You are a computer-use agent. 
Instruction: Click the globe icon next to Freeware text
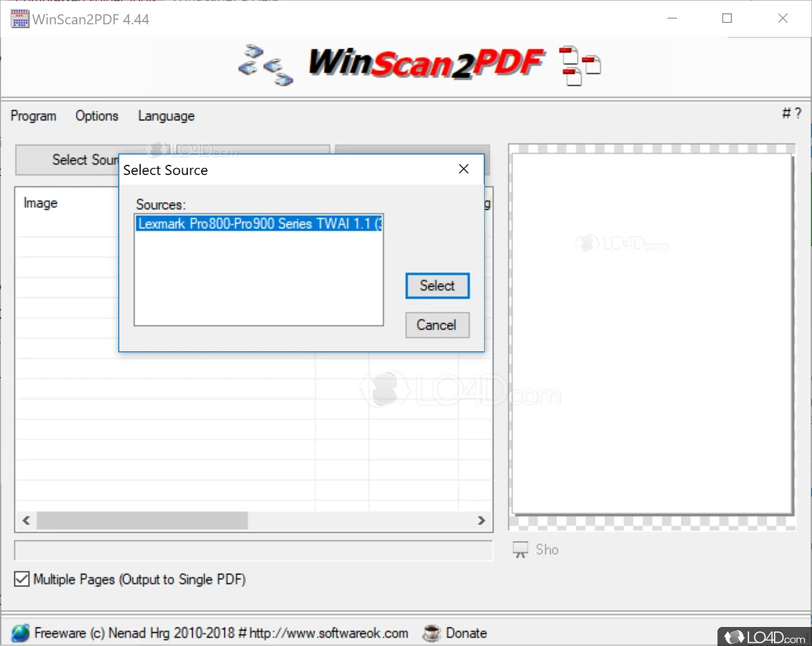coord(20,633)
